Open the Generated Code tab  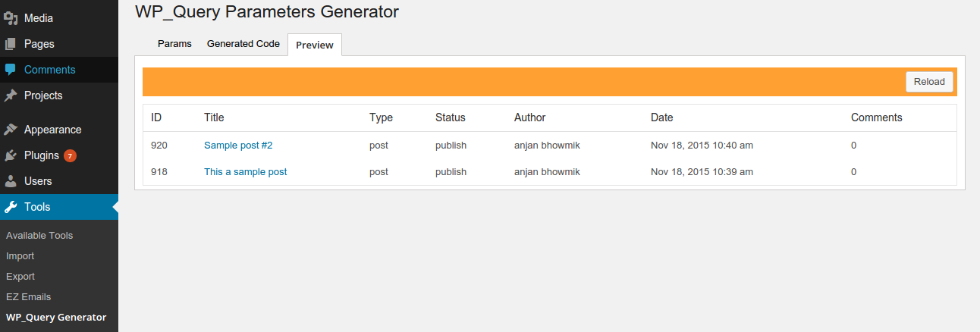point(243,44)
